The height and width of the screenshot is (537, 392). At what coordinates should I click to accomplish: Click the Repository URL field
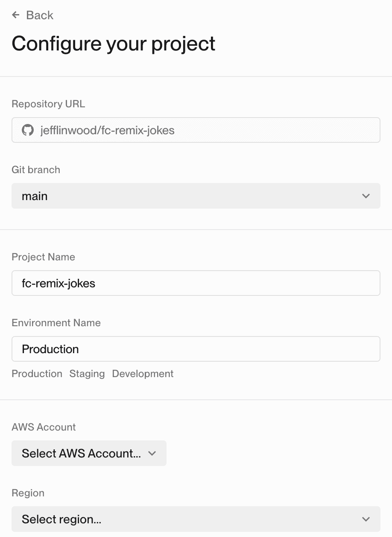click(x=196, y=130)
